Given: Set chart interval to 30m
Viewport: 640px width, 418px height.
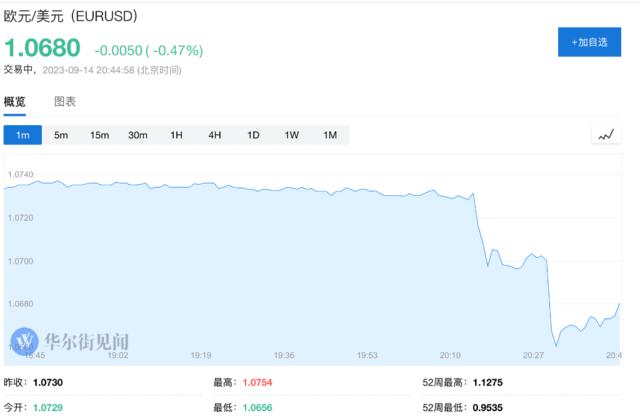Looking at the screenshot, I should 138,135.
